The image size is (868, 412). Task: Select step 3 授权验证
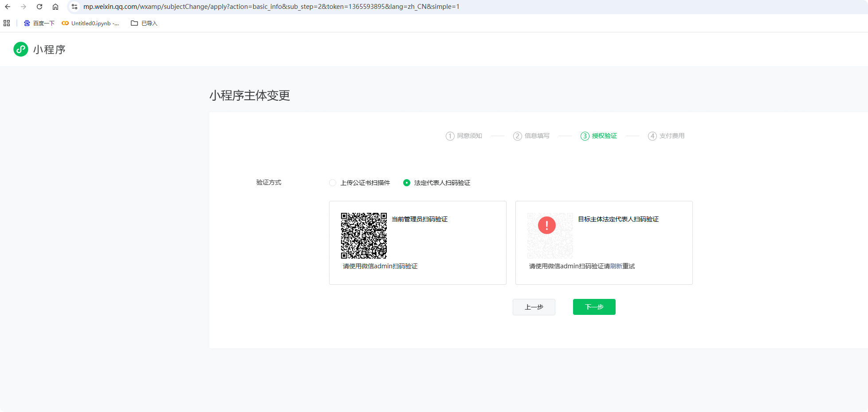coord(599,136)
